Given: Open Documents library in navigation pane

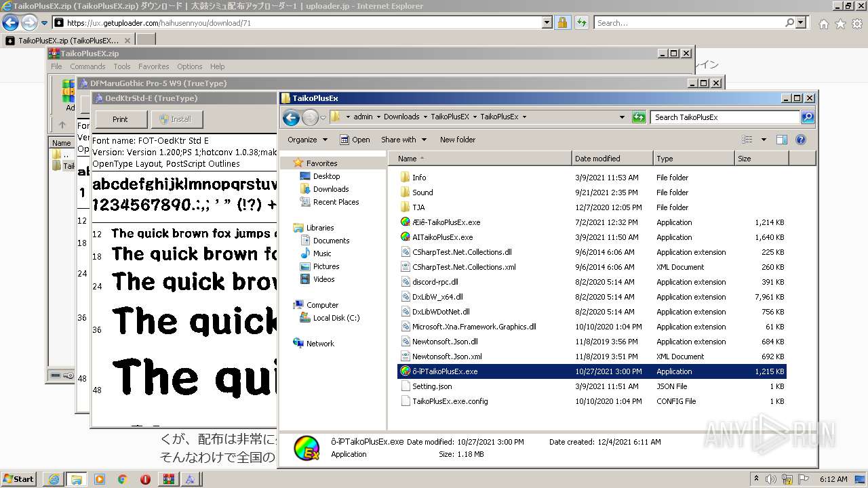Looking at the screenshot, I should pyautogui.click(x=331, y=241).
